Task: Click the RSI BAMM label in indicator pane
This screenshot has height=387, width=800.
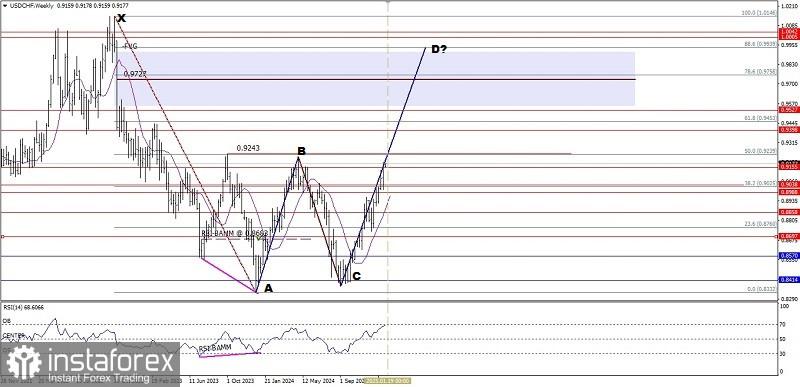Action: 215,347
